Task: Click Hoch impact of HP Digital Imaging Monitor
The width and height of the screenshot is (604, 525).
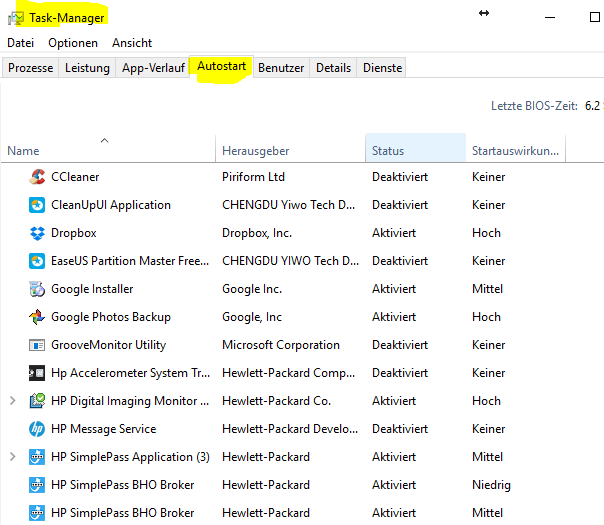Action: tap(487, 401)
